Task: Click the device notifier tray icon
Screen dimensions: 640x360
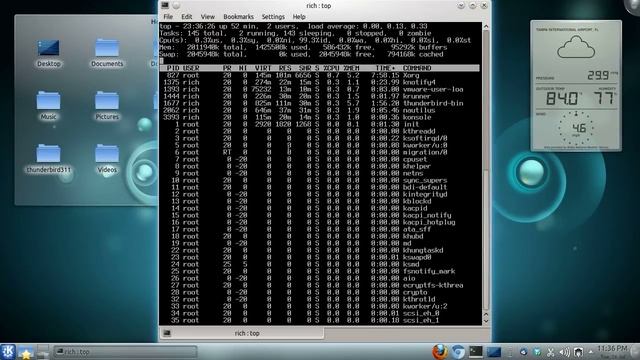Action: (578, 352)
